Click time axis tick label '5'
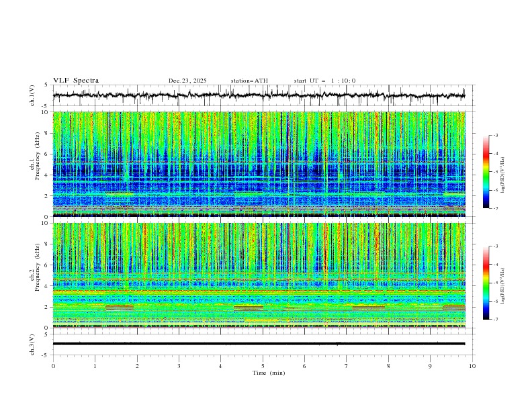 tap(263, 366)
